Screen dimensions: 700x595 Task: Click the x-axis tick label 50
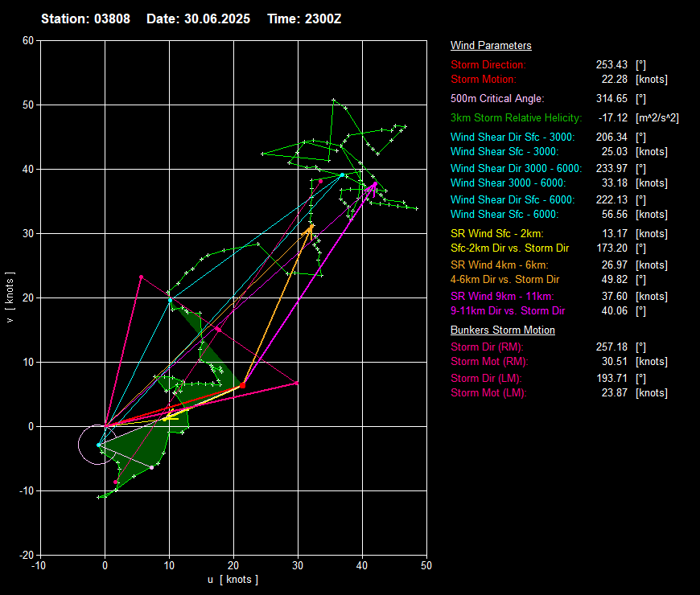click(x=426, y=565)
